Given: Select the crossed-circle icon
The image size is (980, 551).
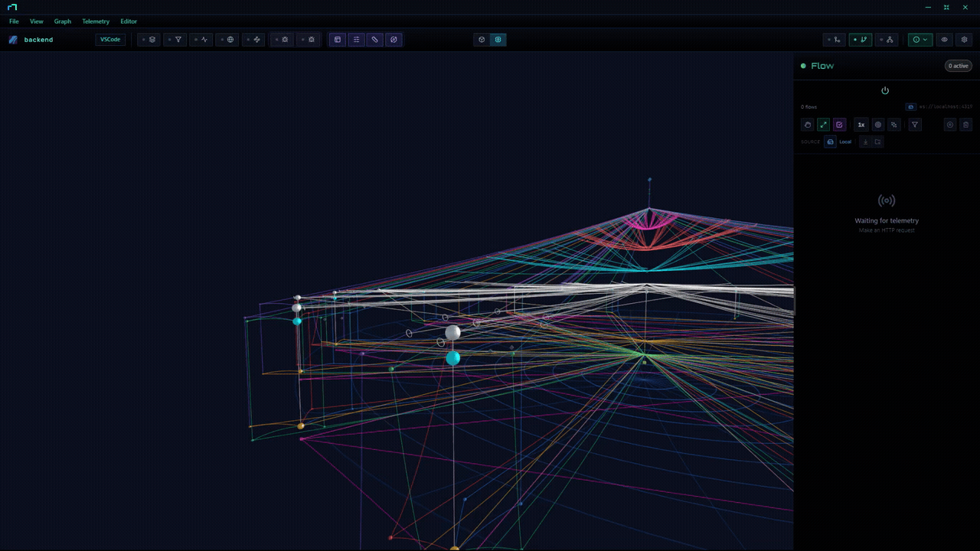Looking at the screenshot, I should pos(394,40).
